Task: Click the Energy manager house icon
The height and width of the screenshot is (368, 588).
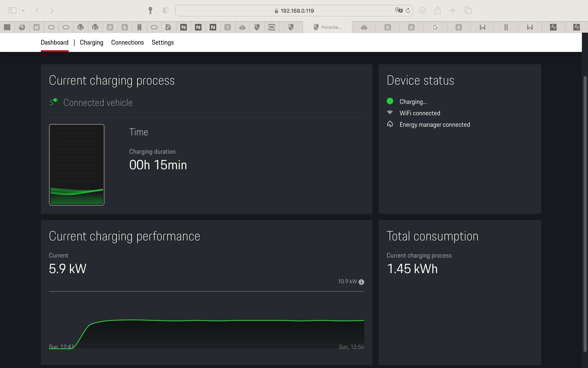Action: (390, 124)
